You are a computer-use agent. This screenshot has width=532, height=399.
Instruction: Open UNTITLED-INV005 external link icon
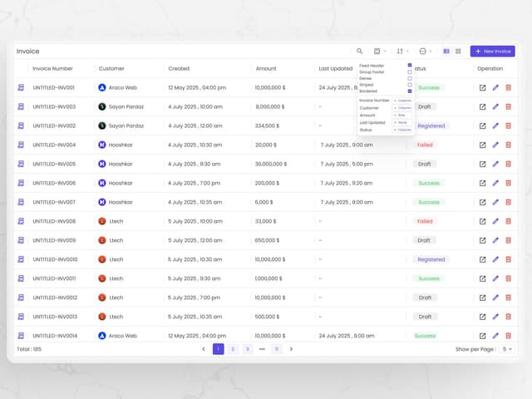[x=482, y=165]
